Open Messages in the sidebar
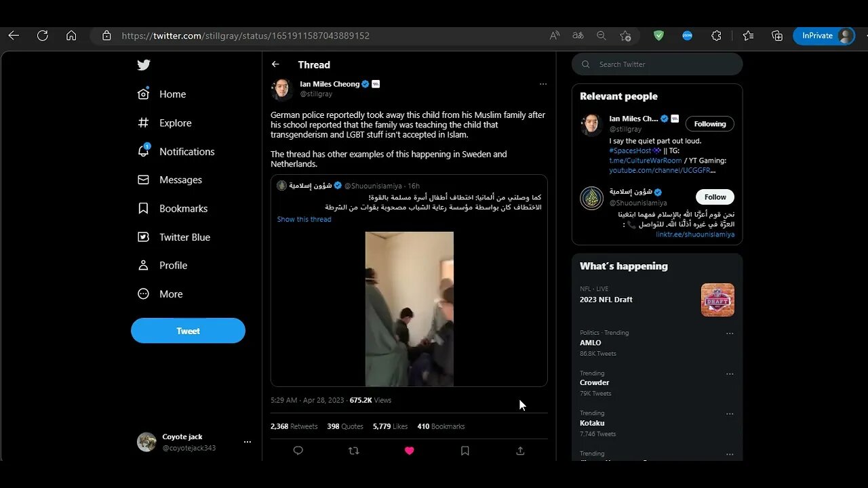 (x=170, y=180)
